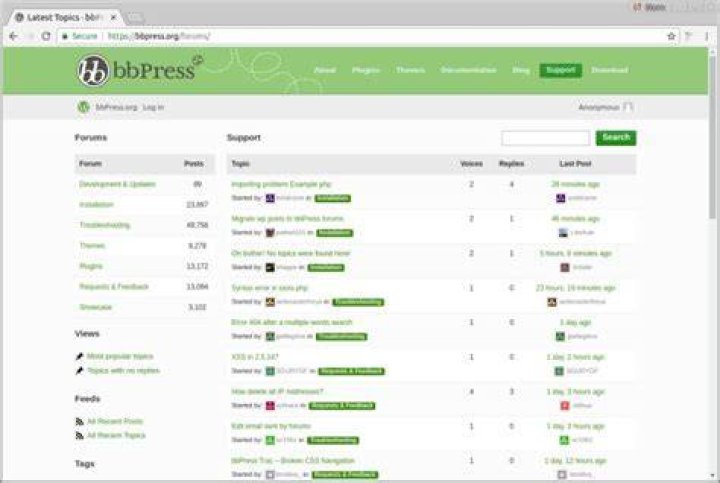Reload the page with refresh icon
This screenshot has height=483, width=720.
tap(46, 36)
